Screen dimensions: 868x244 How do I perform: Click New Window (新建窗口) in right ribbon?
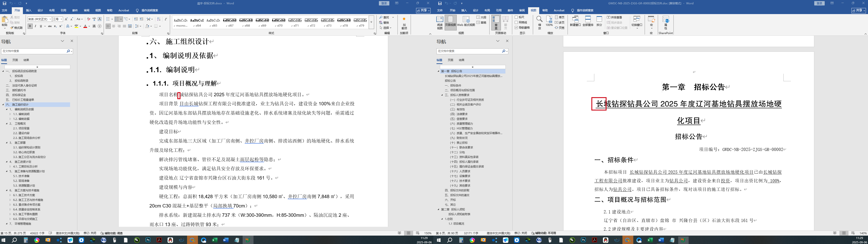click(x=575, y=21)
